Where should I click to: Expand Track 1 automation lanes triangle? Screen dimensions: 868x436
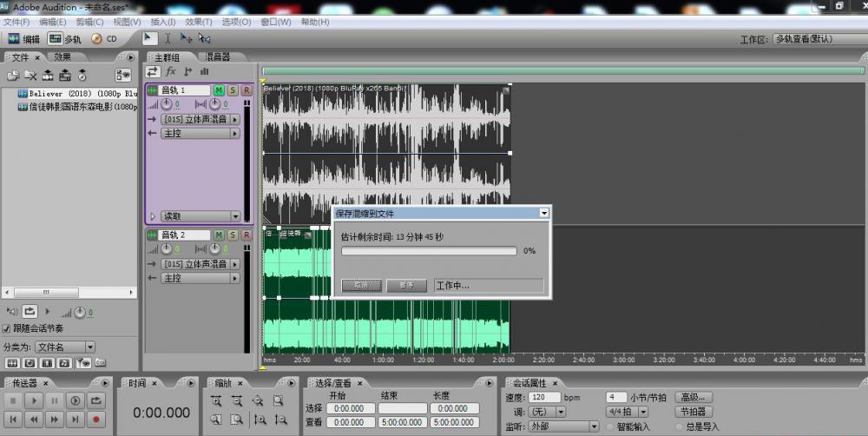[x=154, y=216]
